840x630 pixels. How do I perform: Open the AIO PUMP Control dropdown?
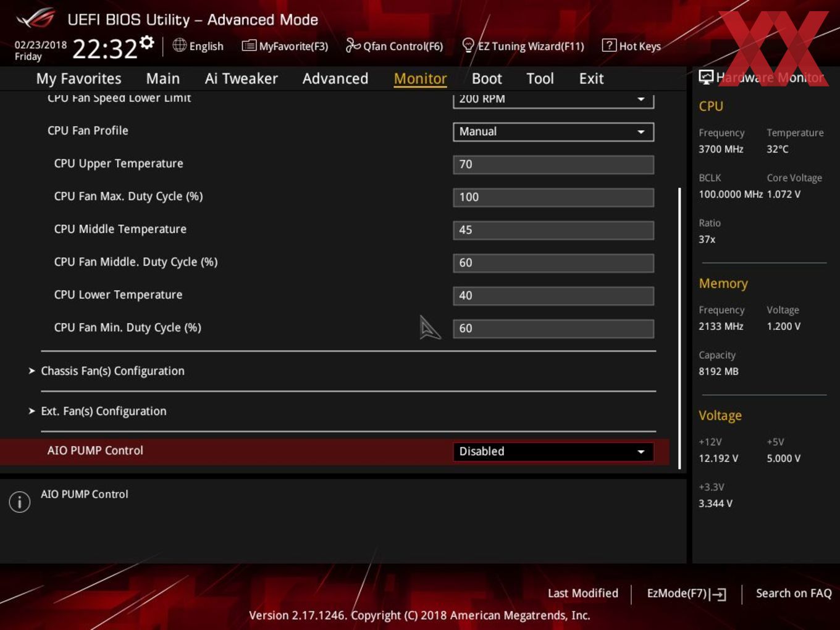tap(553, 451)
